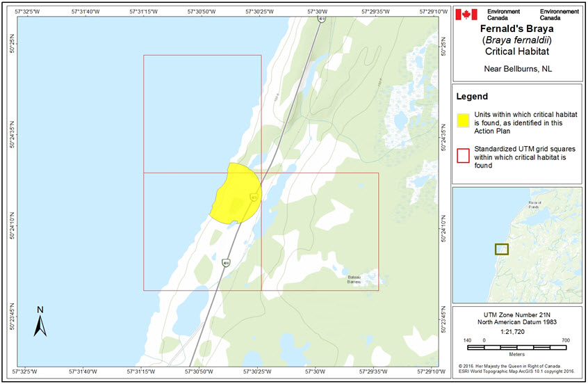This screenshot has width=588, height=384.
Task: Click the yellow legend color swatch
Action: (x=464, y=118)
